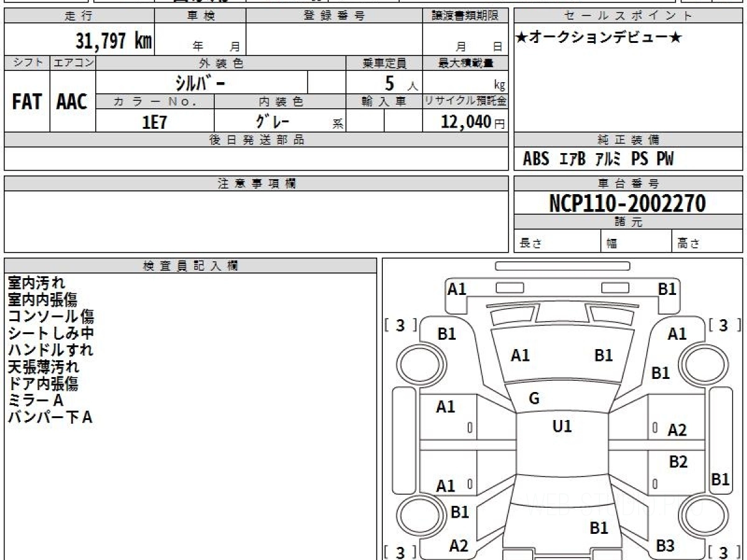This screenshot has height=560, width=747.
Task: Select the カラーNo. header
Action: tap(155, 101)
